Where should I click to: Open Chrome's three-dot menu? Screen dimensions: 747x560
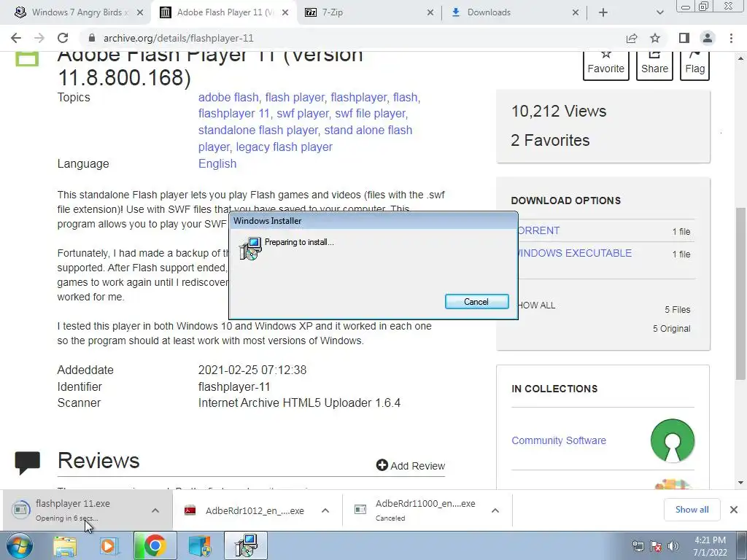731,38
